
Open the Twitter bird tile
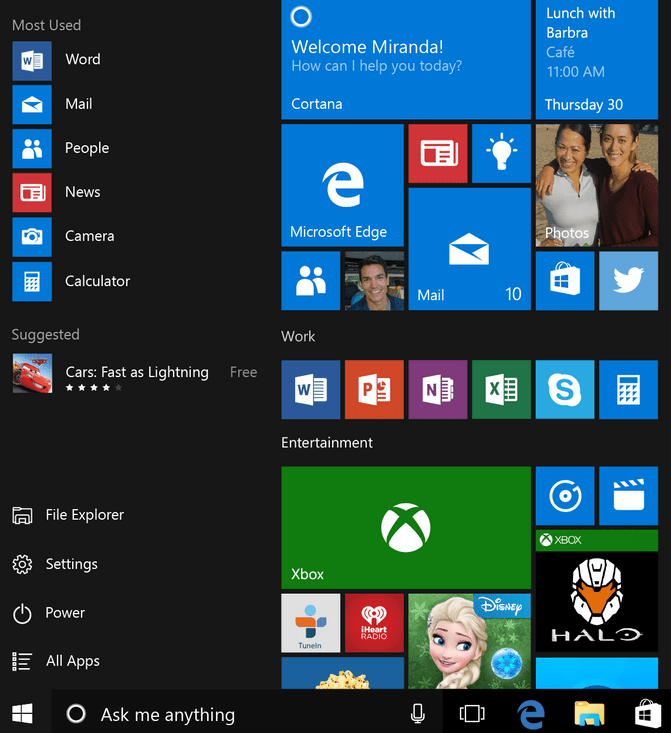pos(628,280)
